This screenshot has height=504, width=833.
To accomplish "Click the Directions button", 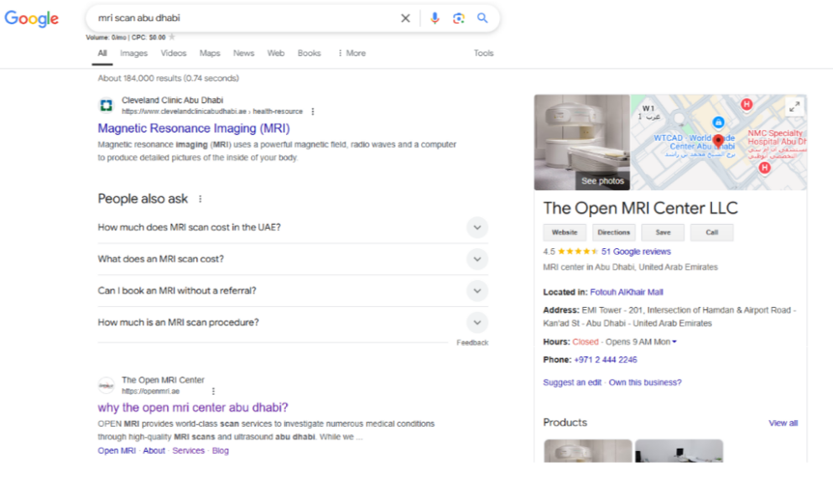I will [613, 232].
